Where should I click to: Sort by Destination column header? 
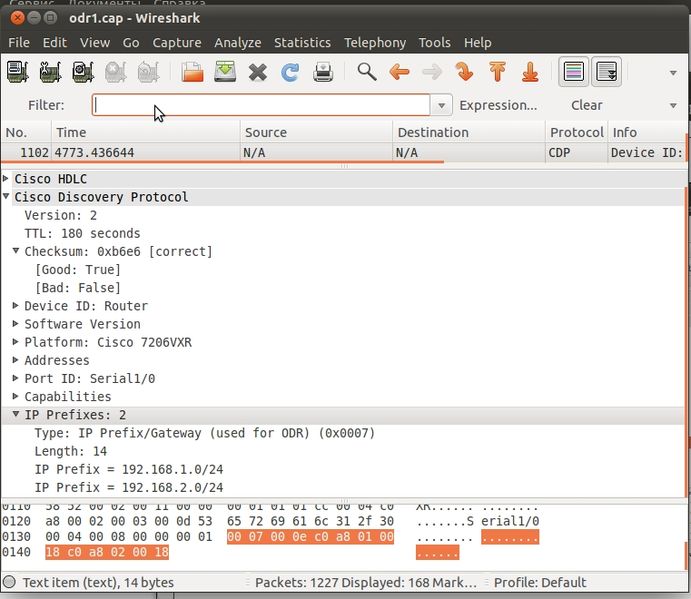coord(469,132)
